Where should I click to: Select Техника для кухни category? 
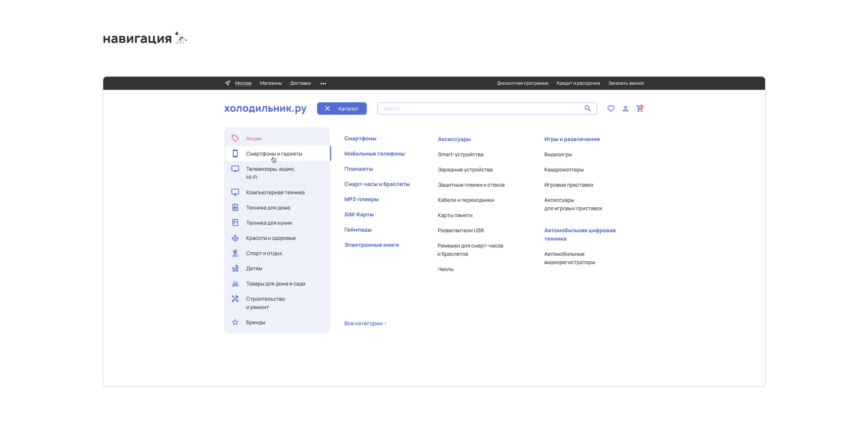[x=278, y=223]
